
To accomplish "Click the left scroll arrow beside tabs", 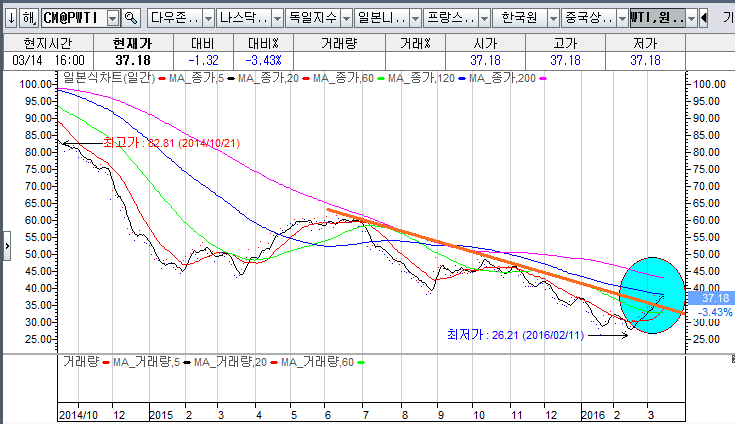I will click(703, 18).
